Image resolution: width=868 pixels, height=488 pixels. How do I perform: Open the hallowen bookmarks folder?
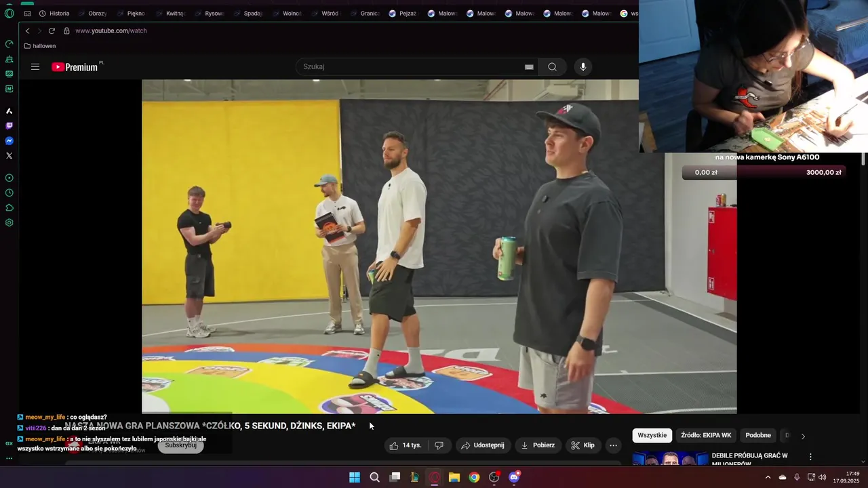[x=40, y=46]
